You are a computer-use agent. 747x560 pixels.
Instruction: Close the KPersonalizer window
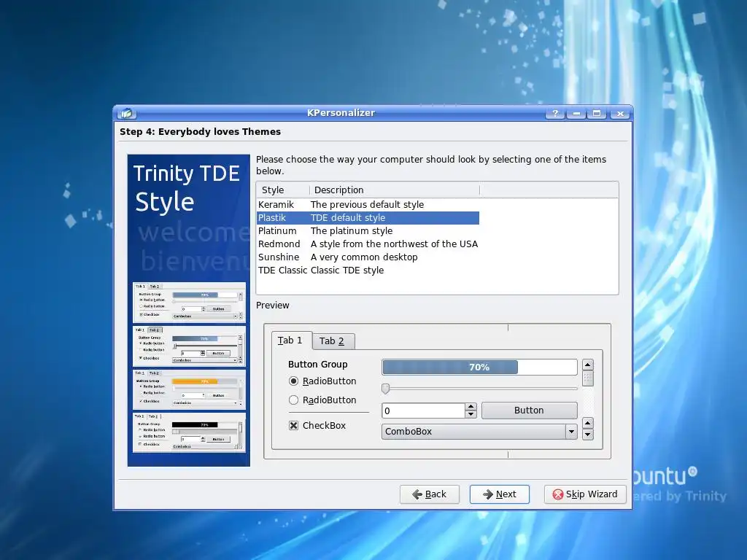pos(620,113)
